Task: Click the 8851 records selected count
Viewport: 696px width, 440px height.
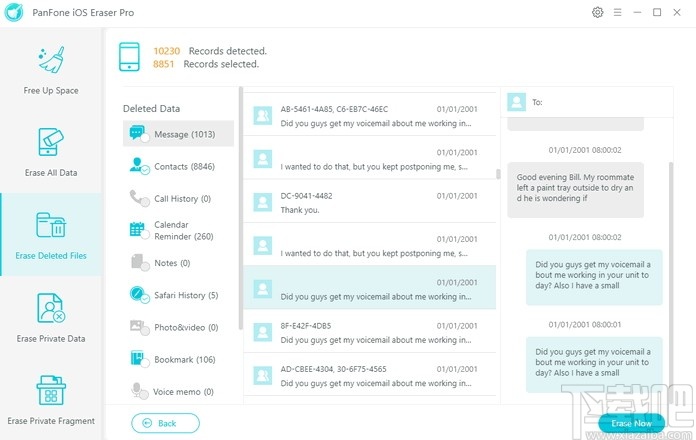Action: coord(163,64)
